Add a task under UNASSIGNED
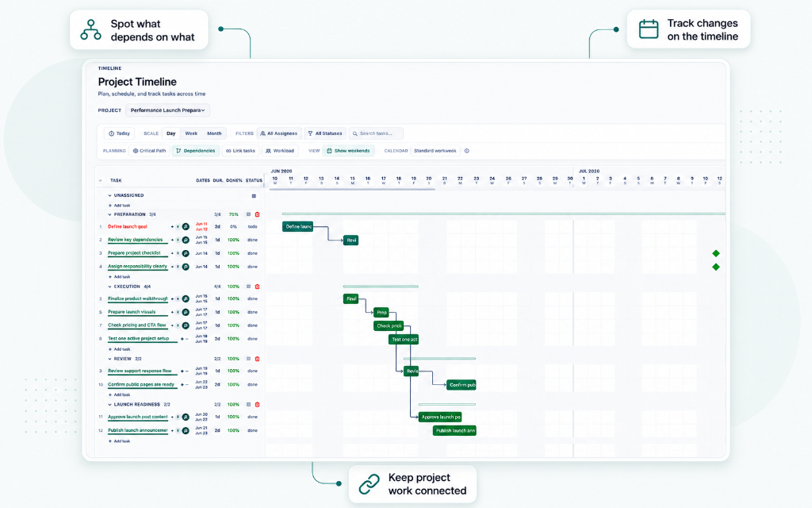The image size is (812, 508). [120, 206]
